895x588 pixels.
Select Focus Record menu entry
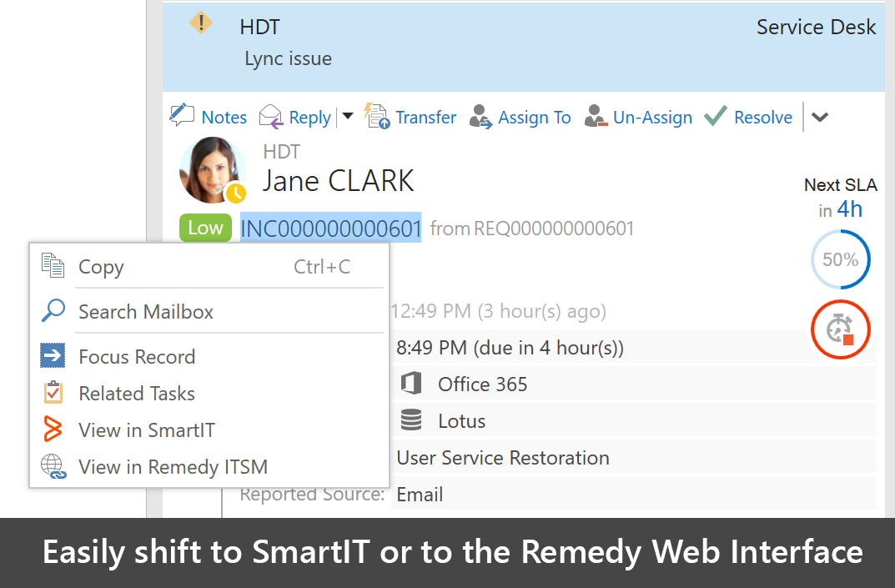[x=137, y=357]
